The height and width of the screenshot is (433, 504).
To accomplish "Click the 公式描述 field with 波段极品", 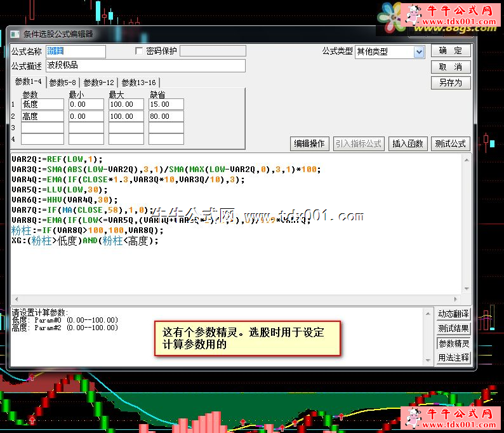I will 145,65.
